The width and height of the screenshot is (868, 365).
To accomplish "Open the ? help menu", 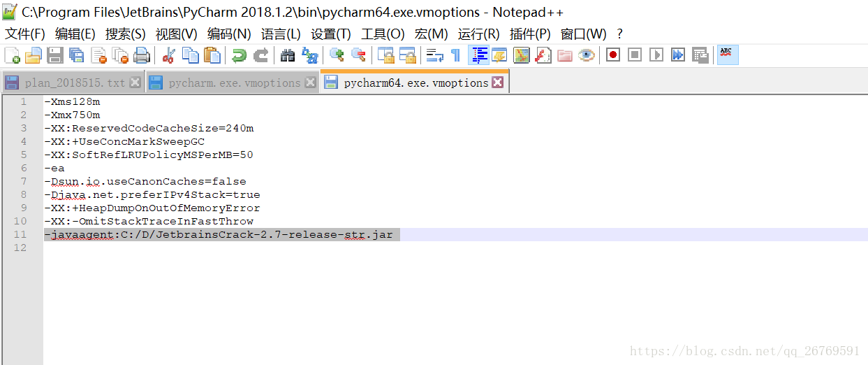I will pyautogui.click(x=619, y=34).
